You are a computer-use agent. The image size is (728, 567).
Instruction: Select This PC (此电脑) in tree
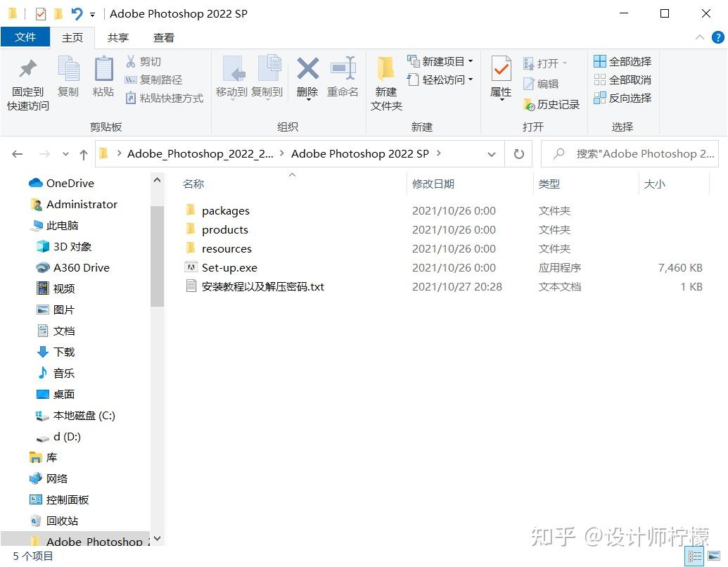coord(62,226)
